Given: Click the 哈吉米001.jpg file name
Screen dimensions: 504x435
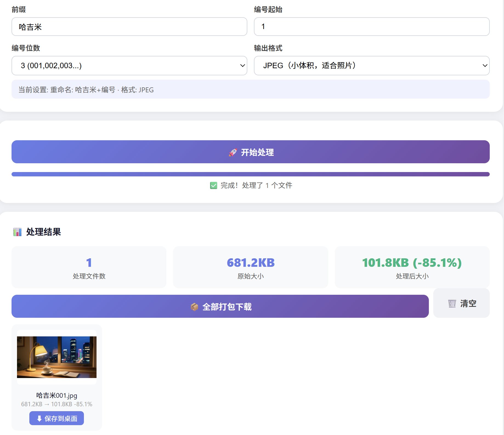Looking at the screenshot, I should point(57,395).
